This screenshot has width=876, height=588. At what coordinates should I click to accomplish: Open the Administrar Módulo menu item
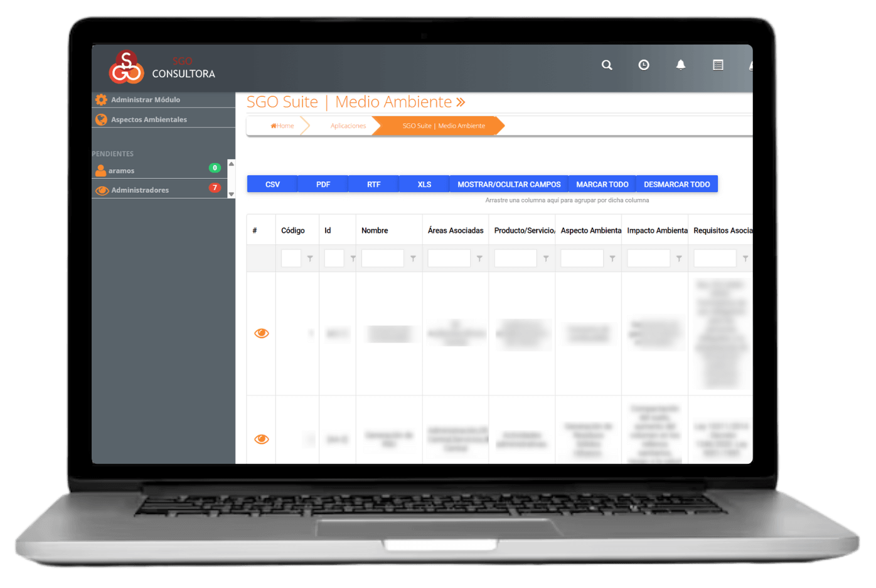pyautogui.click(x=146, y=100)
